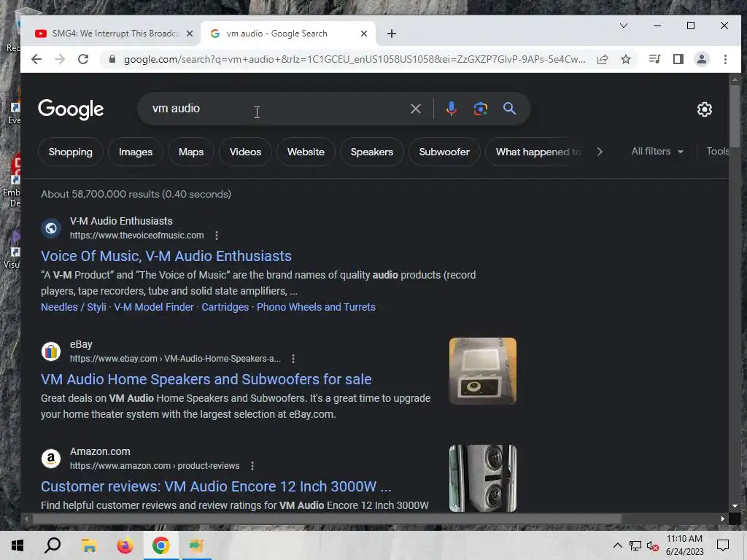Bookmark this page with the star
This screenshot has width=747, height=560.
click(x=626, y=59)
